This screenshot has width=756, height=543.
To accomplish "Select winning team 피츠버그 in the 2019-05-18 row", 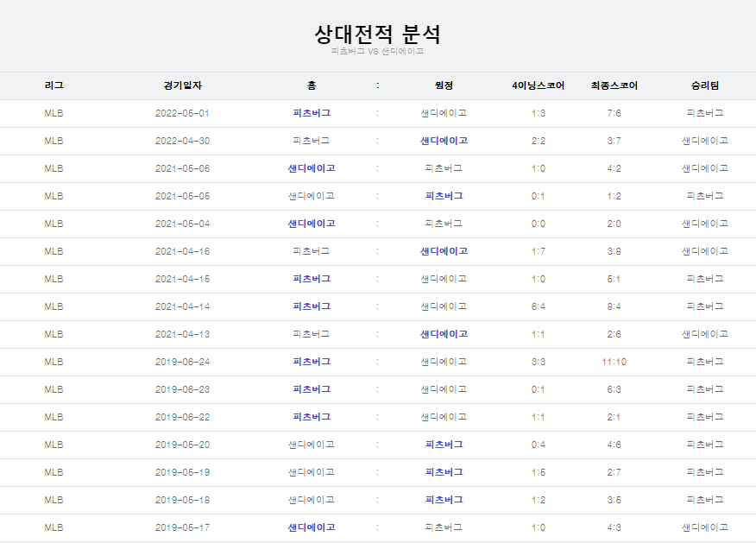I will coord(705,500).
